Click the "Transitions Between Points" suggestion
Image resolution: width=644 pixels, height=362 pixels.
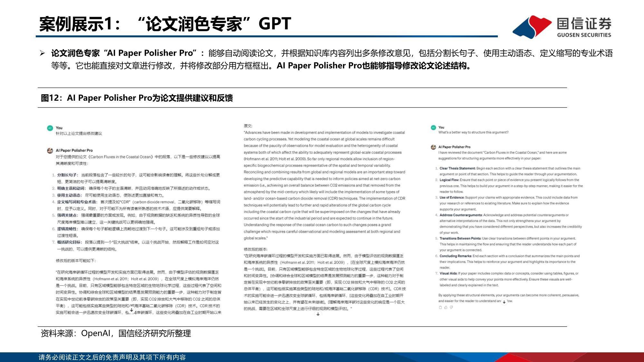[x=460, y=238]
